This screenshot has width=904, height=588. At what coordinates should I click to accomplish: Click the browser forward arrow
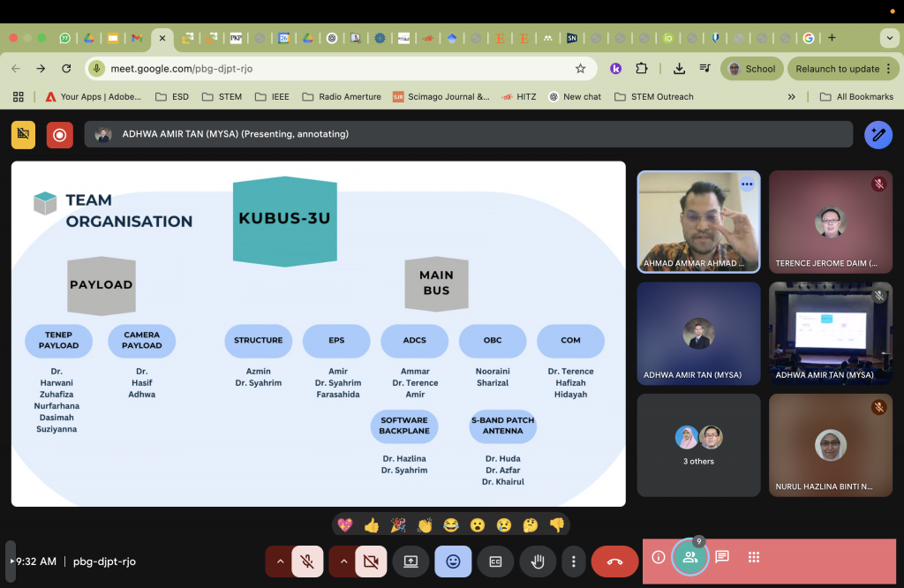(x=41, y=69)
